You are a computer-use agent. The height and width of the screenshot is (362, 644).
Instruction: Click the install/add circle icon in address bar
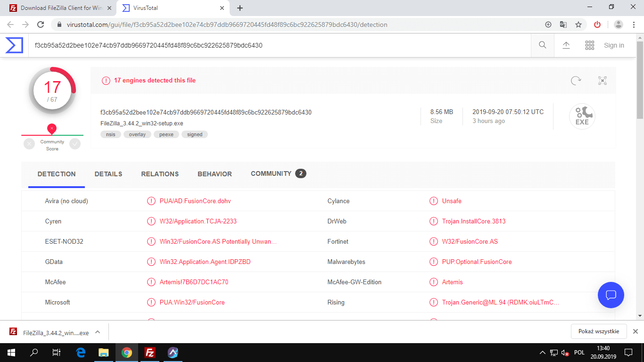548,25
